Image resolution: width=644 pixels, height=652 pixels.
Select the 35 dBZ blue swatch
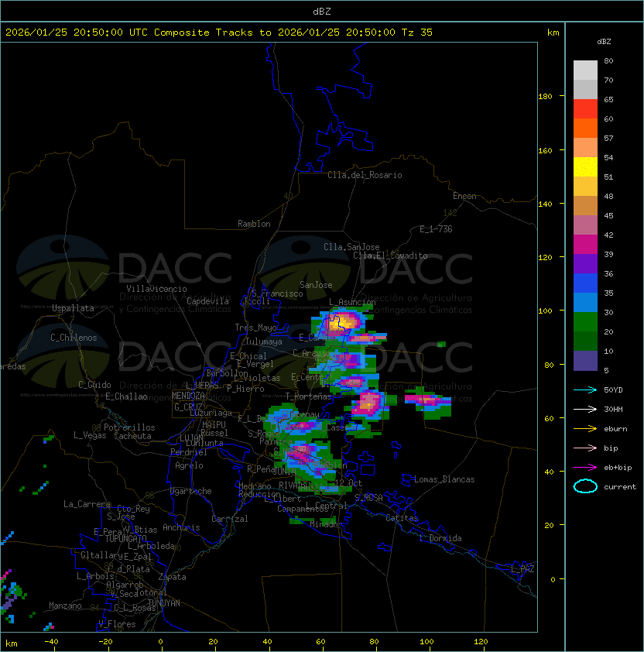585,302
